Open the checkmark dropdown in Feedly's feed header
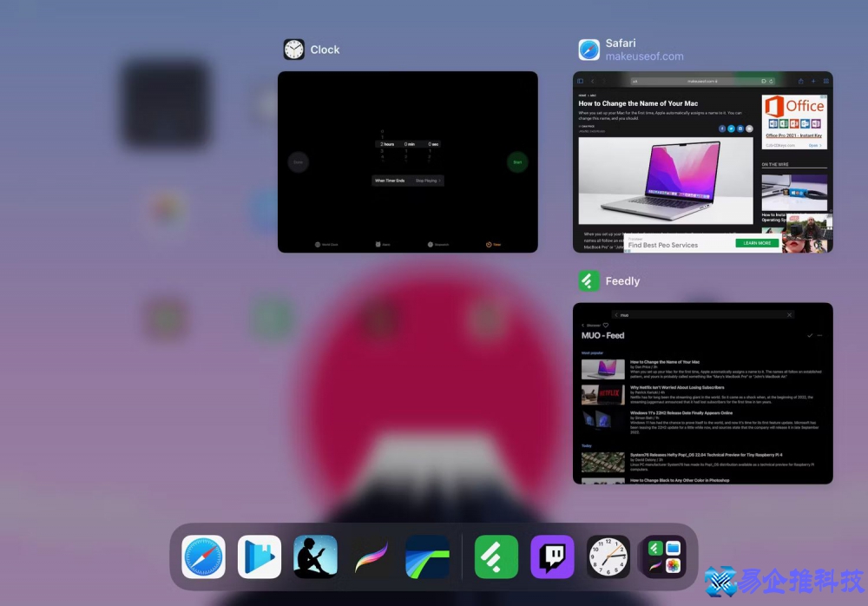Screen dimensions: 868x606 click(810, 335)
